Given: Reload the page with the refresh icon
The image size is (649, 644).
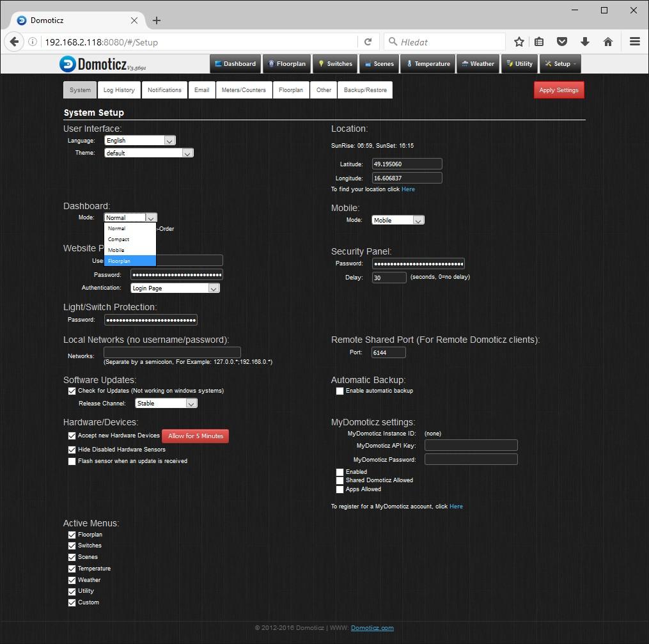Looking at the screenshot, I should pos(368,42).
